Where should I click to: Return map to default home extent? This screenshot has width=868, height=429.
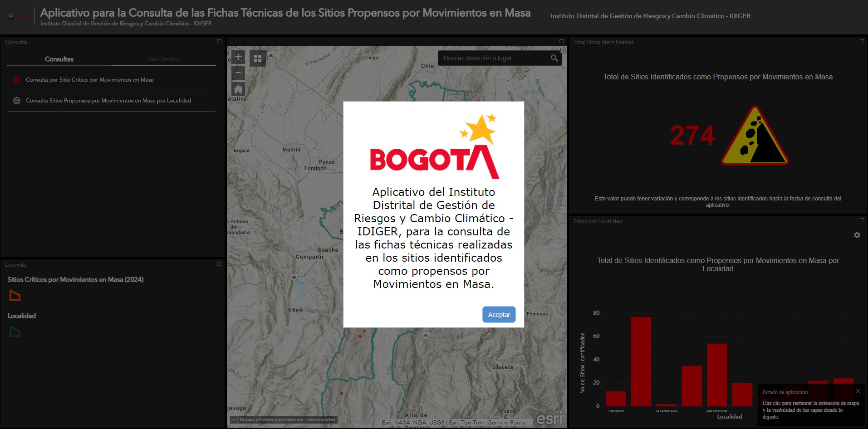[238, 89]
